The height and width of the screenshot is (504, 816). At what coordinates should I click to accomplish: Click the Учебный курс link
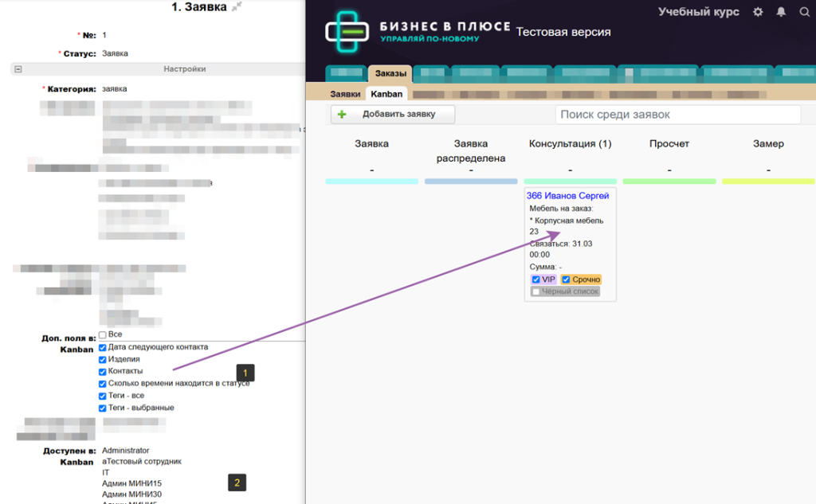pos(698,12)
